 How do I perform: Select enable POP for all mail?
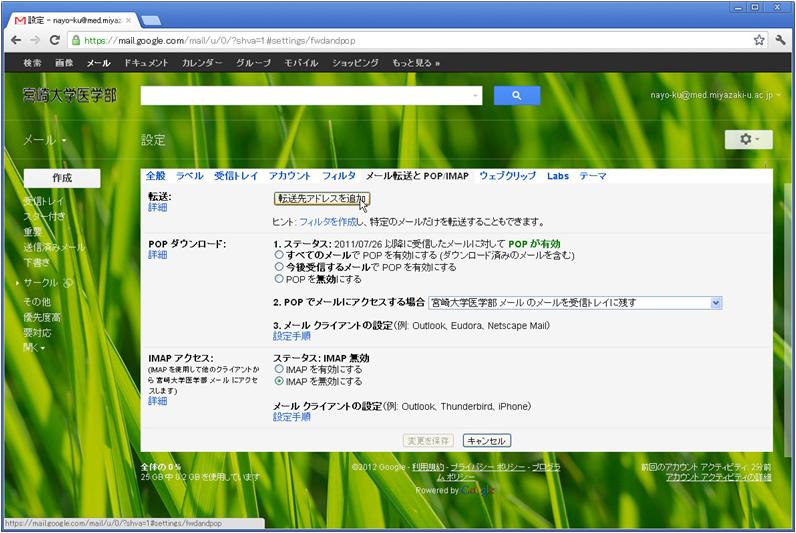(279, 255)
